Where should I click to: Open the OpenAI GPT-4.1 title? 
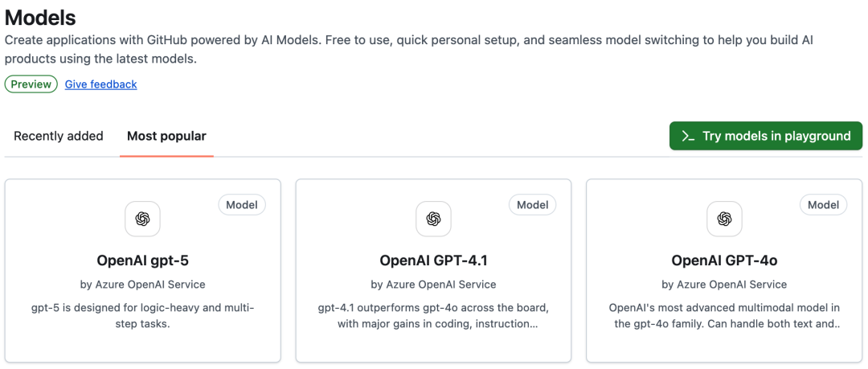point(433,260)
